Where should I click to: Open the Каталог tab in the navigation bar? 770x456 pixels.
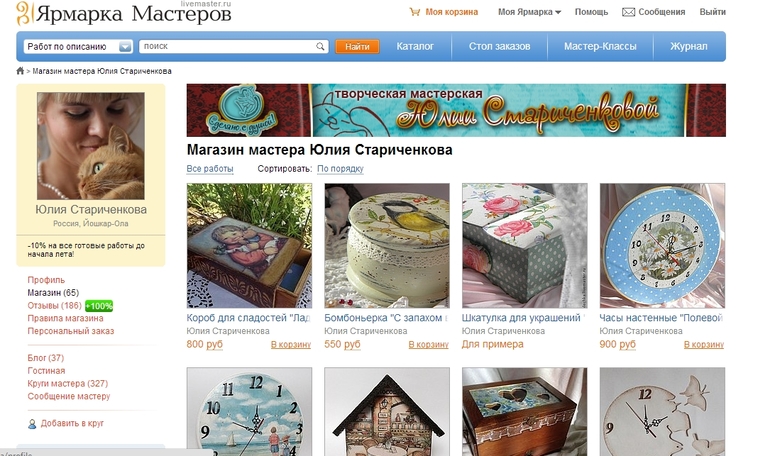[x=415, y=47]
